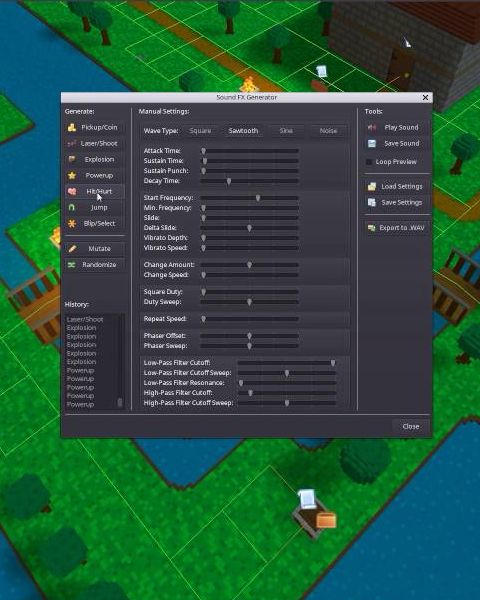
Task: Select the Laser/Shoot entry in History
Action: pos(85,319)
